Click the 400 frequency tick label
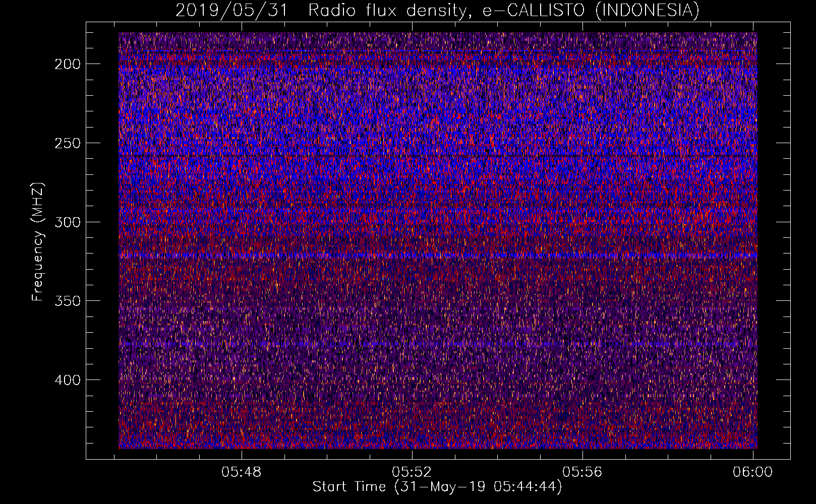The image size is (816, 504). coord(67,380)
